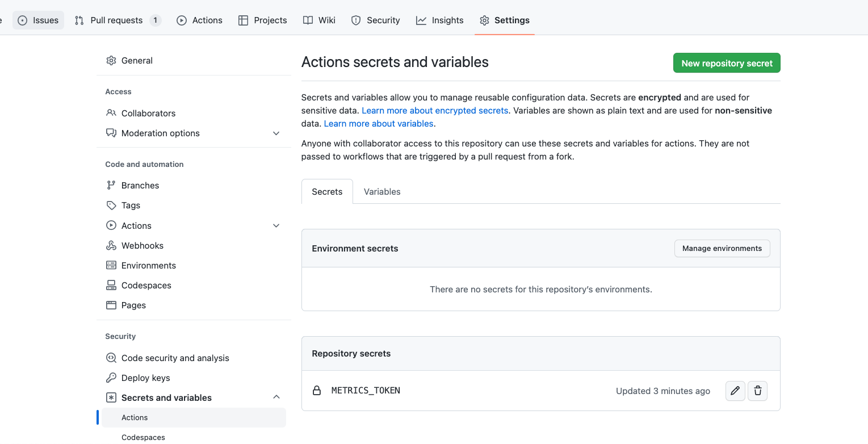Click the Issues circle icon in top nav
Screen dimensions: 868x444
click(x=23, y=20)
